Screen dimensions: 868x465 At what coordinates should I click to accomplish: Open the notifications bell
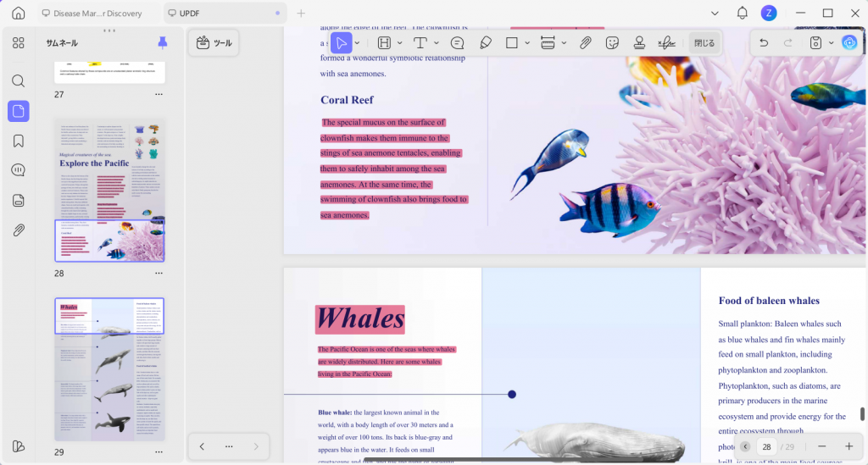pos(743,13)
